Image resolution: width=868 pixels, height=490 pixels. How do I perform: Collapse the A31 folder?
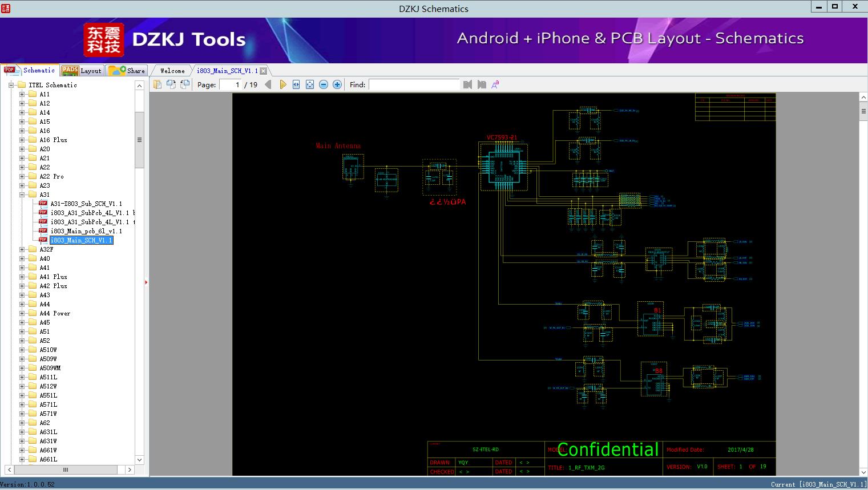point(22,195)
